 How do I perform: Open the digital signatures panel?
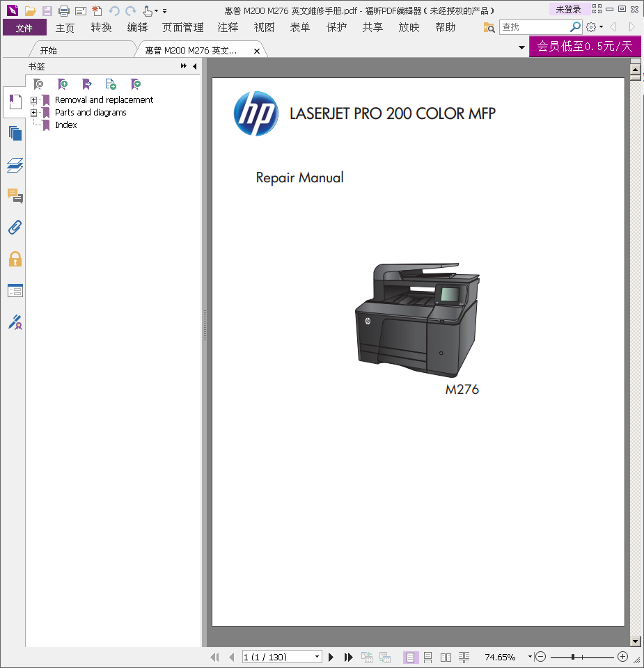click(15, 322)
